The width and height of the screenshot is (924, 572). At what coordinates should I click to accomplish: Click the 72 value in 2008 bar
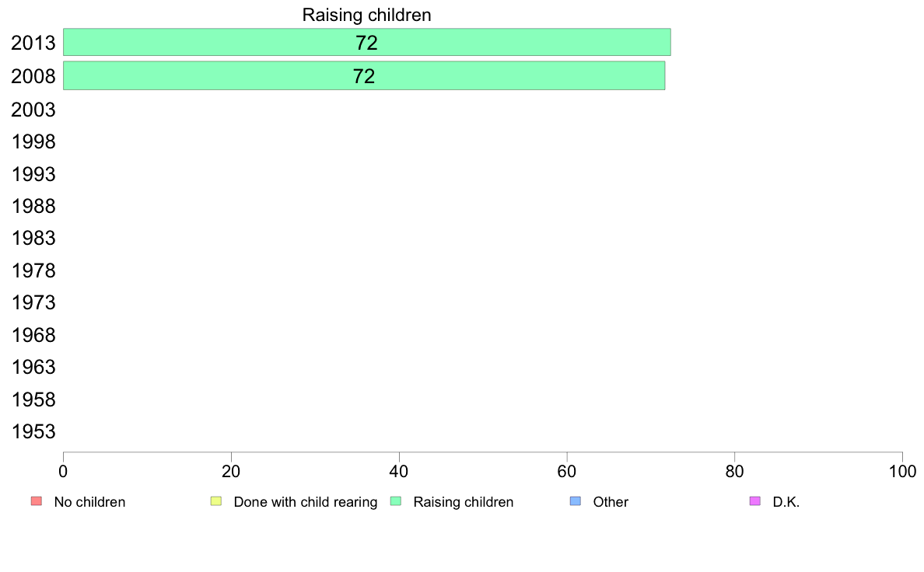363,76
